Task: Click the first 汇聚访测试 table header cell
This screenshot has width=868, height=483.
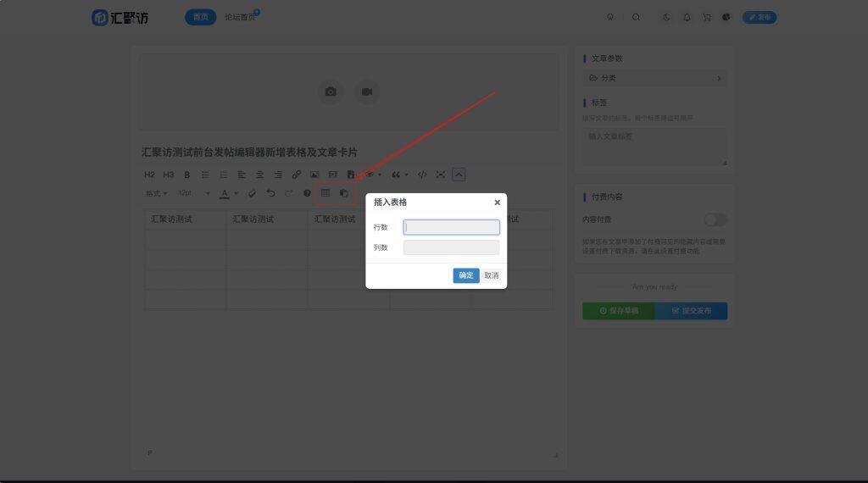Action: 185,219
